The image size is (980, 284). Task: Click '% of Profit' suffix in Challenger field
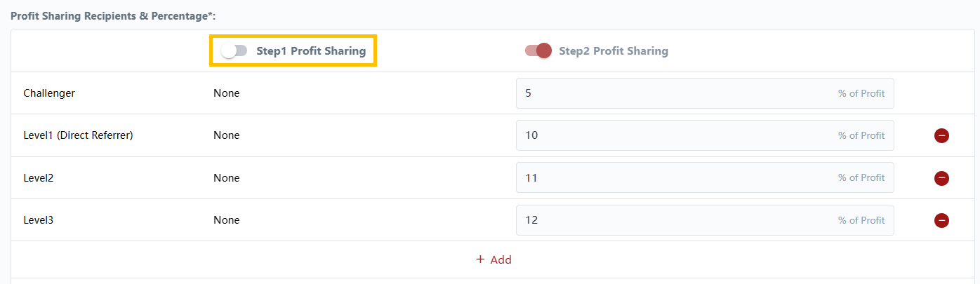click(861, 93)
